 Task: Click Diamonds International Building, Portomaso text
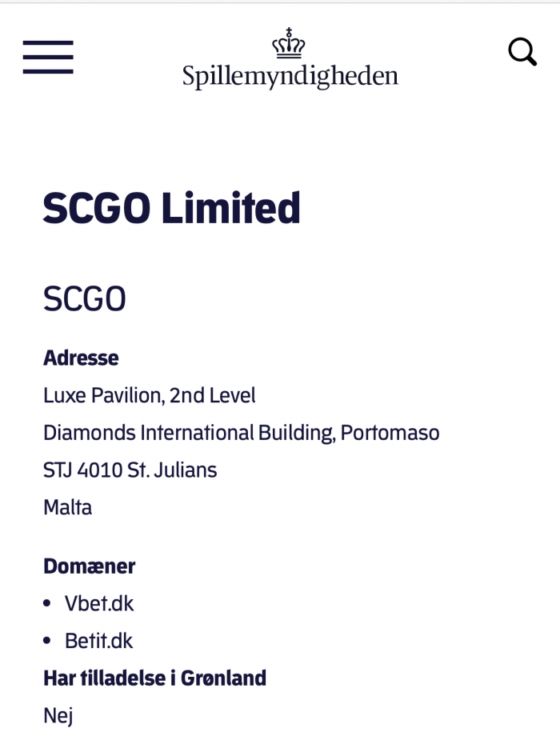point(242,433)
